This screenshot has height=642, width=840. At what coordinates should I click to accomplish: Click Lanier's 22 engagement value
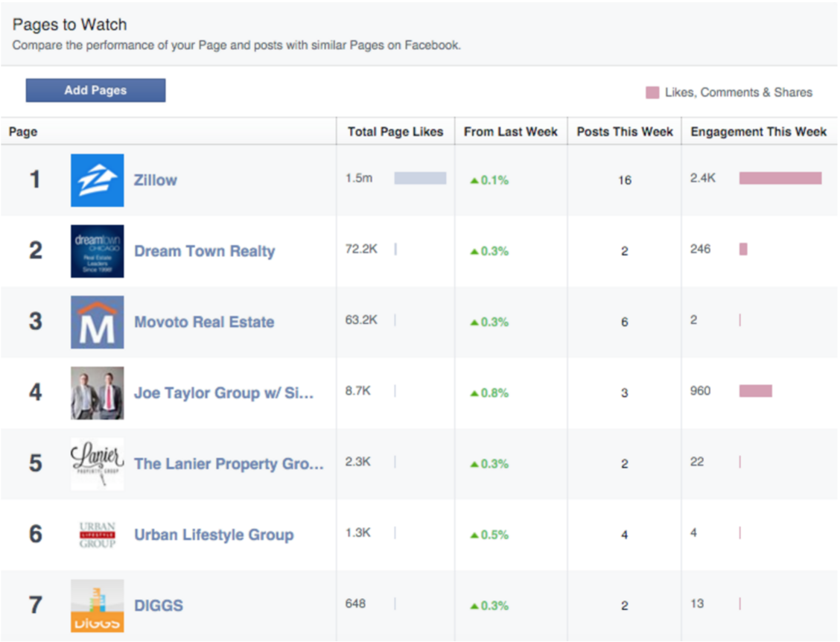coord(697,462)
